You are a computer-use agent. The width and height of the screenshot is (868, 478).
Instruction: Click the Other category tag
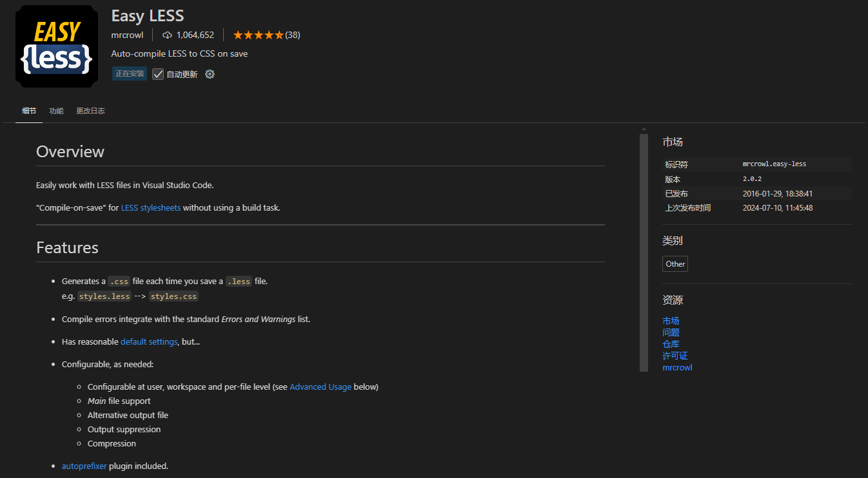coord(675,263)
